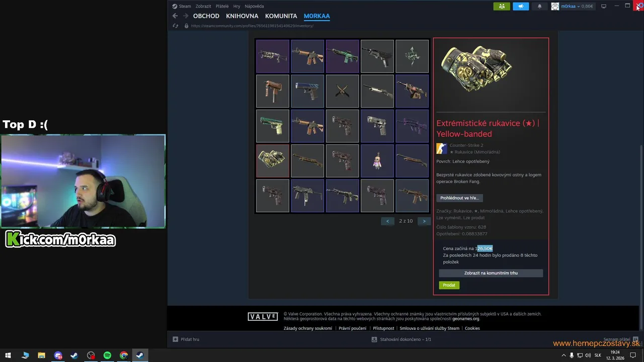
Task: Open the Právní poučení link
Action: click(x=353, y=328)
